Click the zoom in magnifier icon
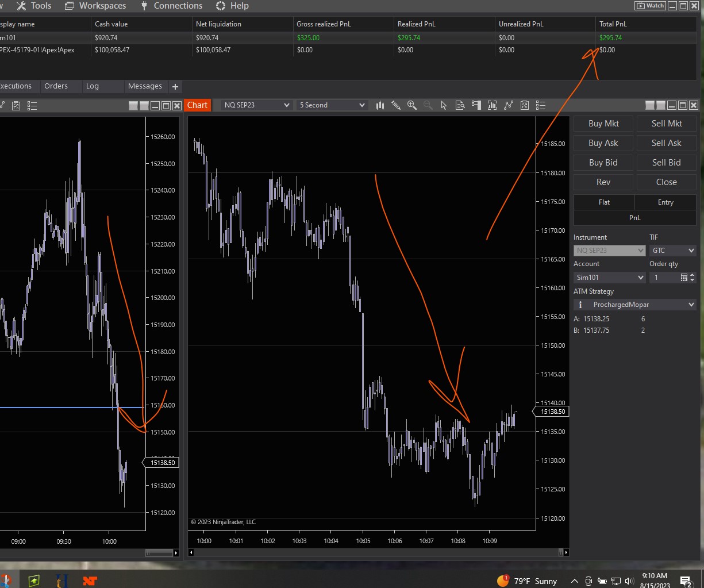The image size is (704, 588). tap(411, 105)
